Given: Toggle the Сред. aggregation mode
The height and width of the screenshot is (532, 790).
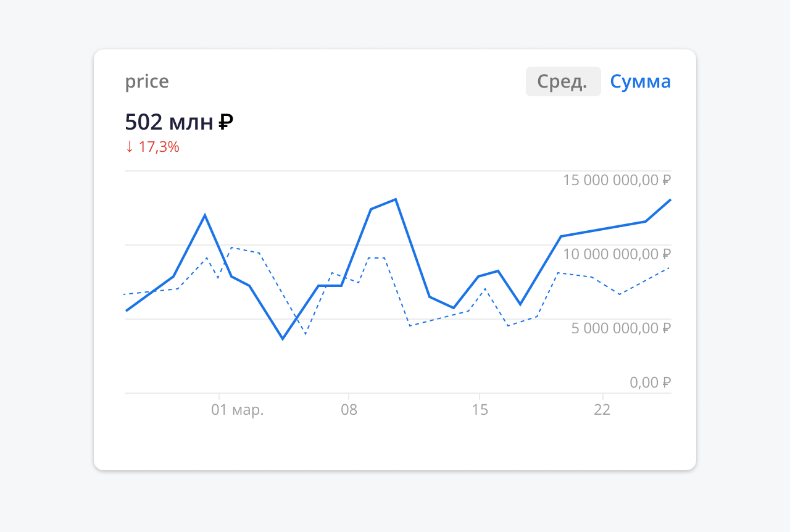Looking at the screenshot, I should tap(563, 81).
